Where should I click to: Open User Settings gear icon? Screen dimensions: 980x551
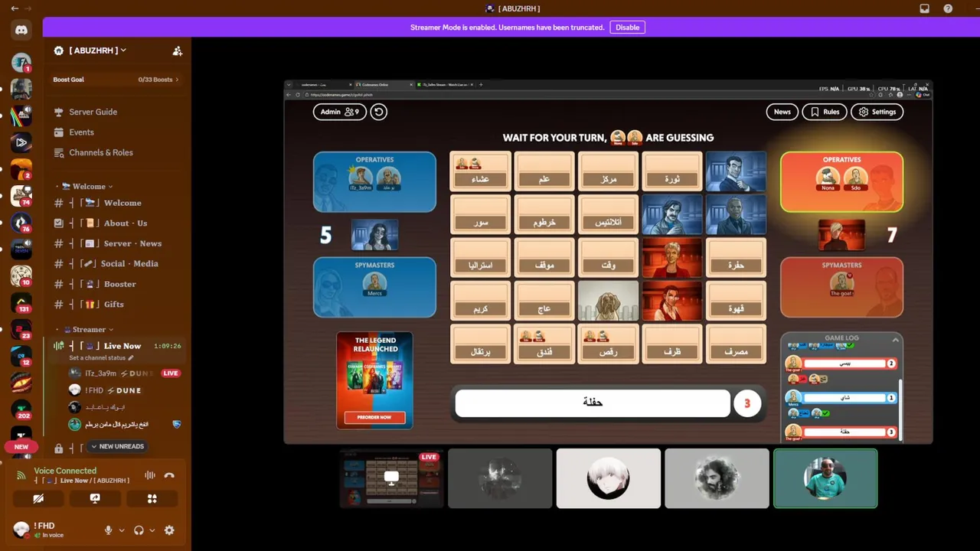(x=169, y=530)
